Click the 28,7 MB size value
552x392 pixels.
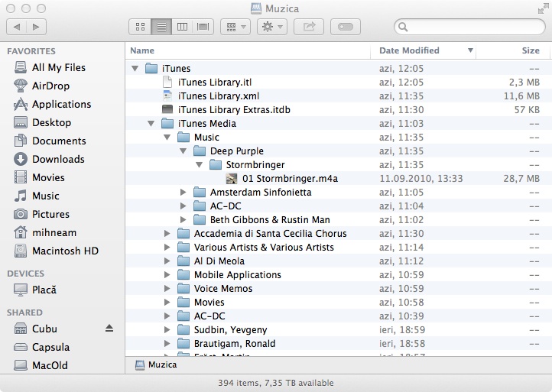521,178
